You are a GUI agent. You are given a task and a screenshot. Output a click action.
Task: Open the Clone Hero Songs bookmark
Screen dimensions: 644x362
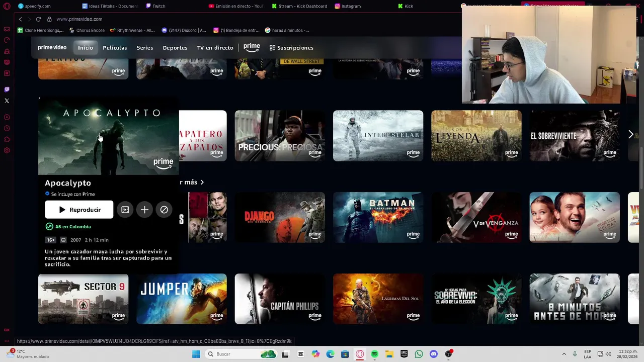point(40,30)
